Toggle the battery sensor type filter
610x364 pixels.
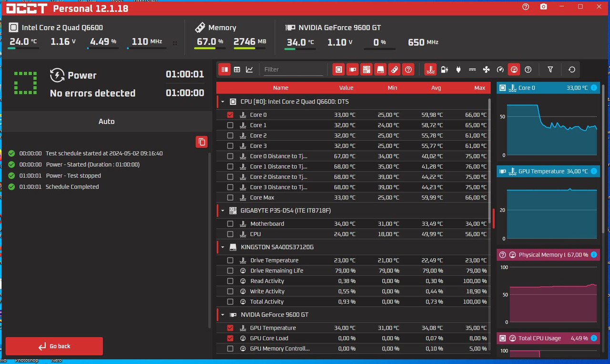click(445, 70)
